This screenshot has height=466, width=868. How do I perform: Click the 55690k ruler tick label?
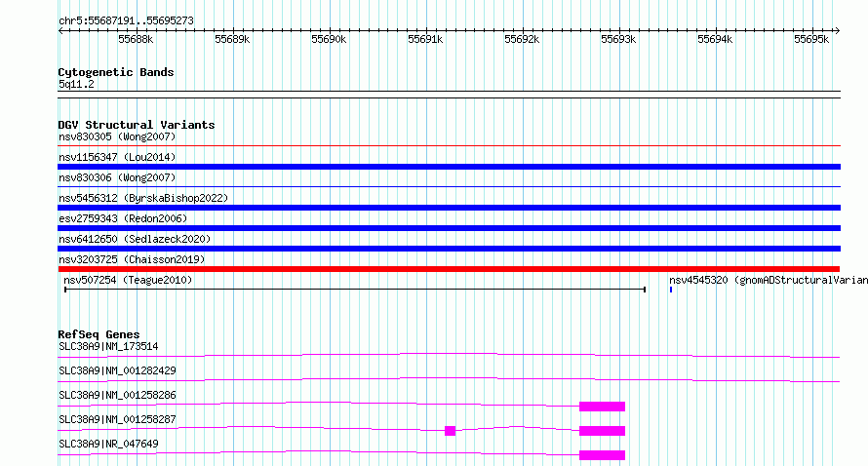tap(329, 39)
